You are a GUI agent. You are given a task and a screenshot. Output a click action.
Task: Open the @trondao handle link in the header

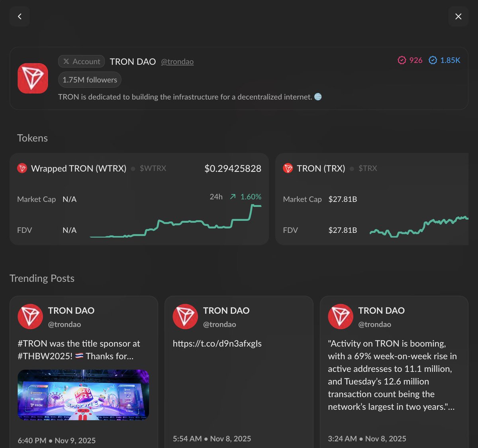(x=177, y=61)
